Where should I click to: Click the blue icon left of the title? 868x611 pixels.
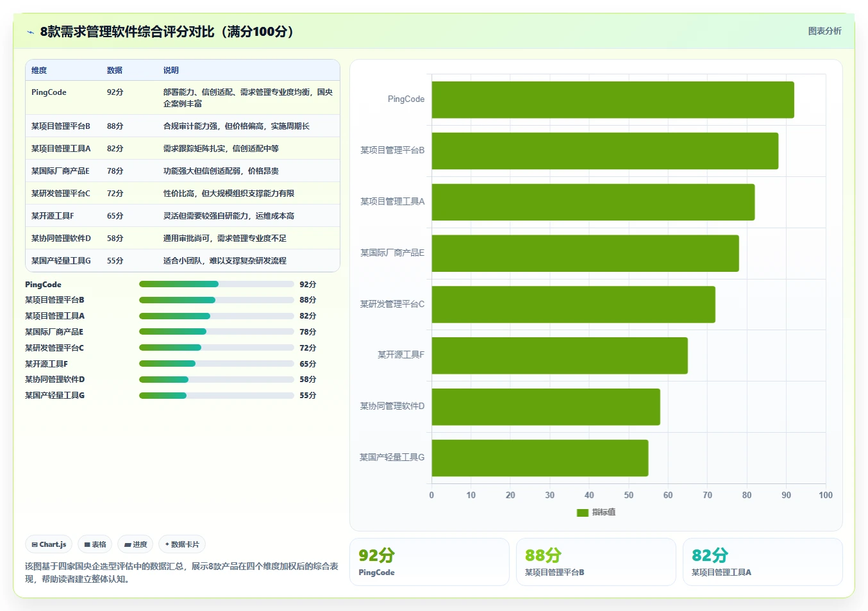pos(30,32)
